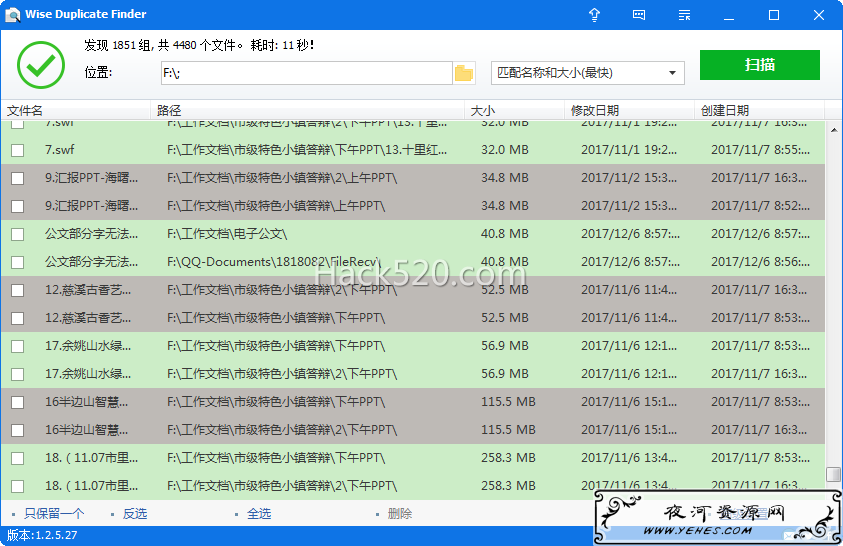Check 17.余姚山水绿 row created 8:53
843x546 pixels.
[x=18, y=346]
